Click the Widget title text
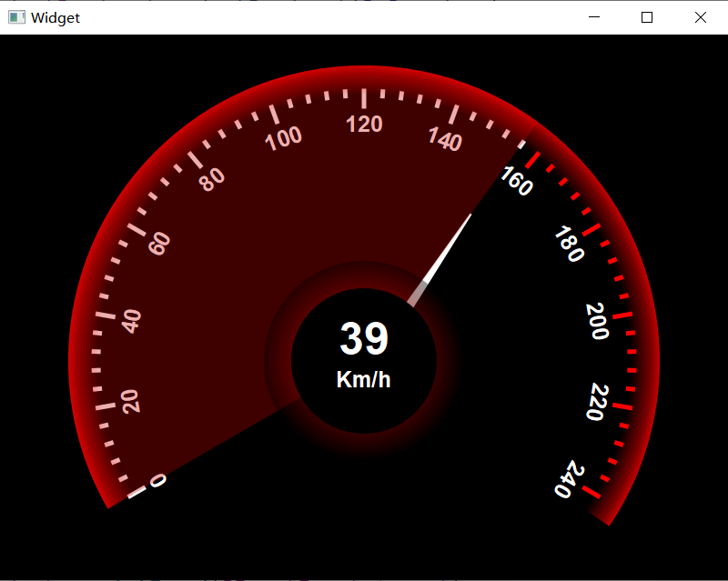 pyautogui.click(x=56, y=17)
